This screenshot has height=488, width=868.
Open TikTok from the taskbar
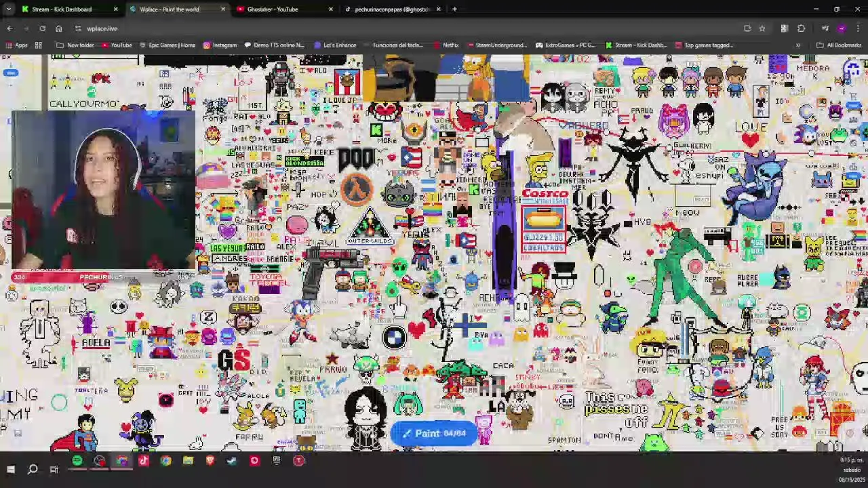point(143,461)
